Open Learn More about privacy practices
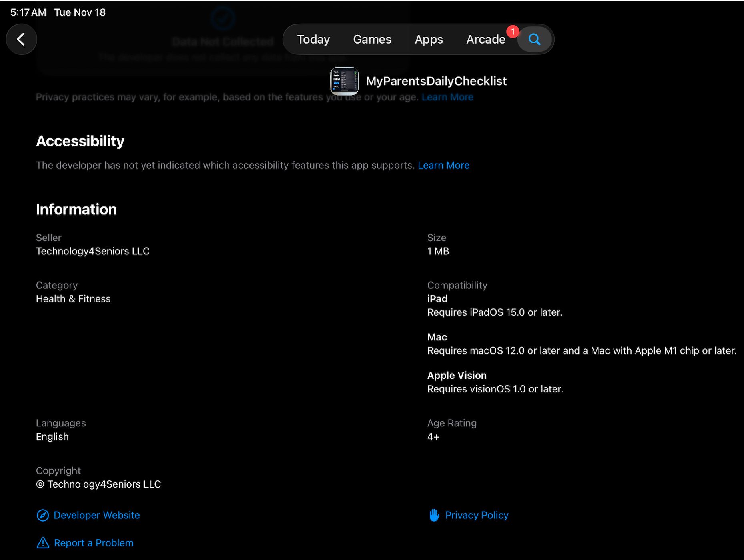Image resolution: width=744 pixels, height=560 pixels. 447,97
